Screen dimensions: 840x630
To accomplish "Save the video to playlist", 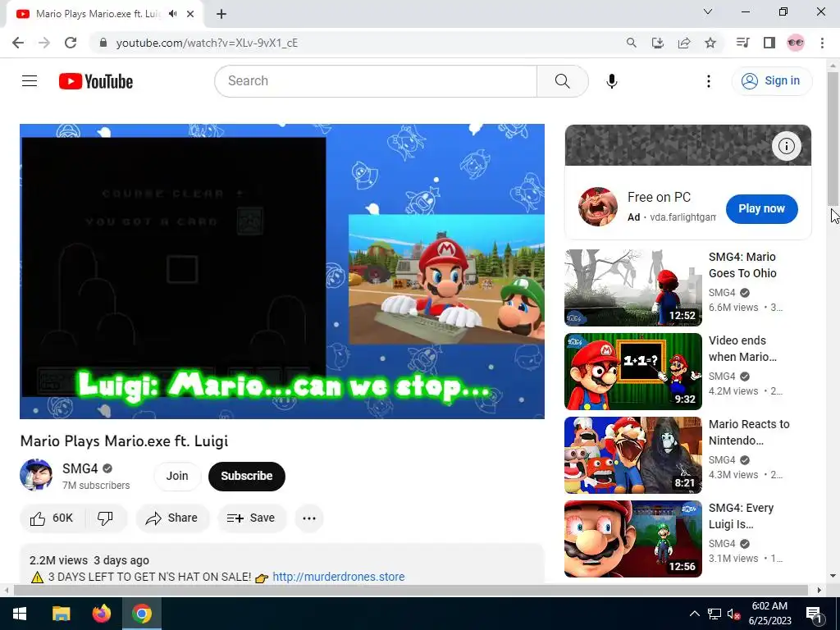I will (251, 518).
